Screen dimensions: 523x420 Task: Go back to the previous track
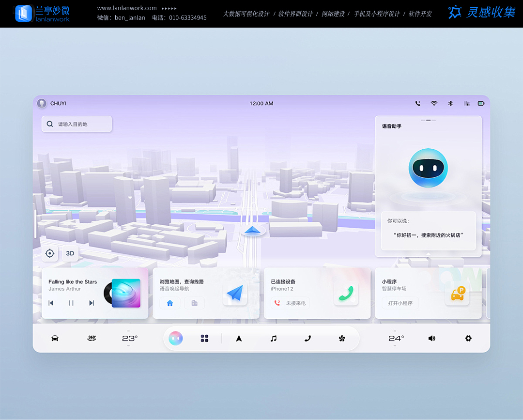coord(51,303)
